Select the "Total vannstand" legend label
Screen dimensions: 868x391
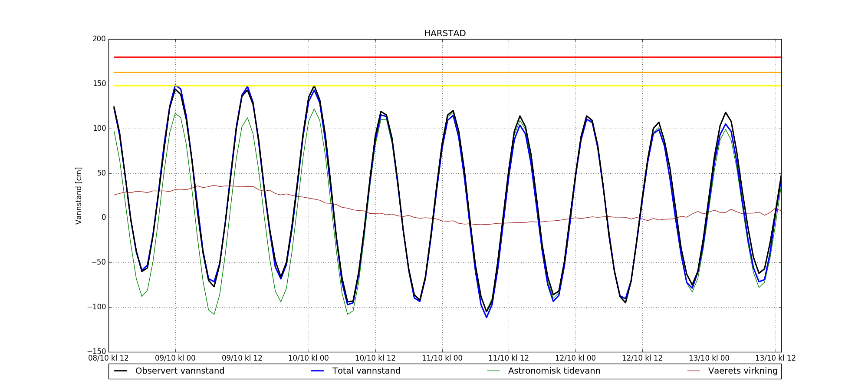(366, 371)
